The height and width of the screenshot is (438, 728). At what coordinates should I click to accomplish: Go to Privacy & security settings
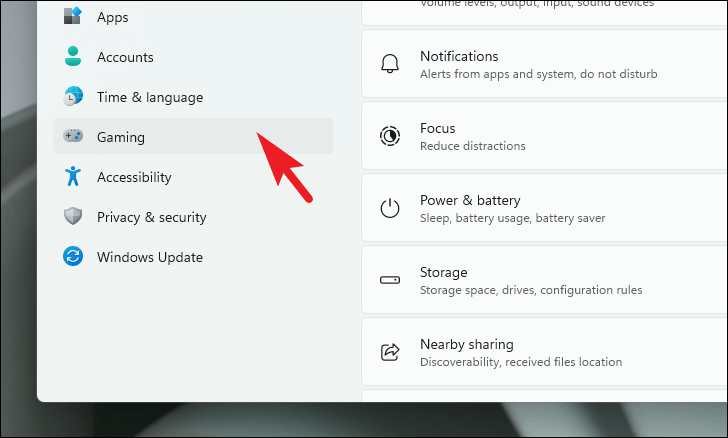[x=151, y=217]
